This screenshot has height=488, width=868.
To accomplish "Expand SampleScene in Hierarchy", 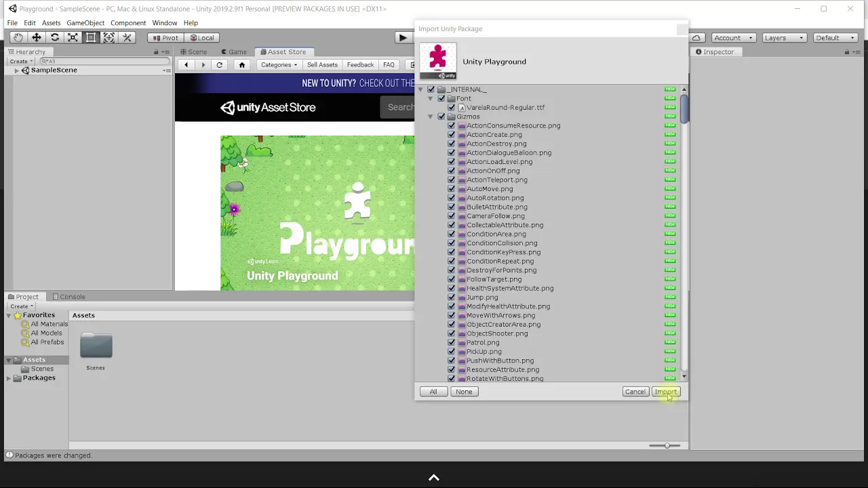I will coord(16,70).
